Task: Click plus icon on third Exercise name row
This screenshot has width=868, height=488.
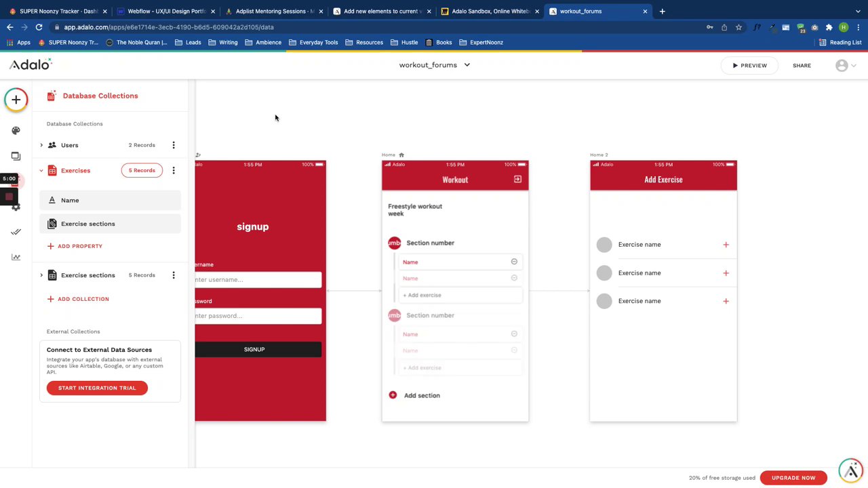Action: point(726,301)
